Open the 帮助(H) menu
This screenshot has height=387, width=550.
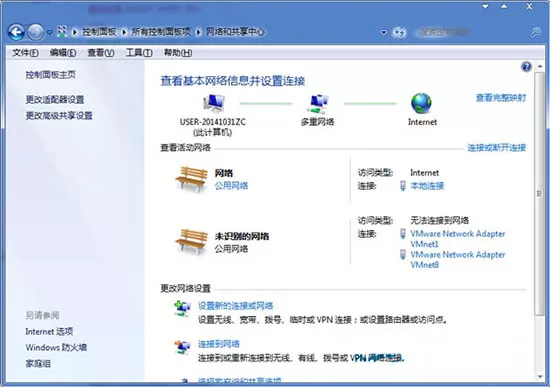(x=178, y=53)
